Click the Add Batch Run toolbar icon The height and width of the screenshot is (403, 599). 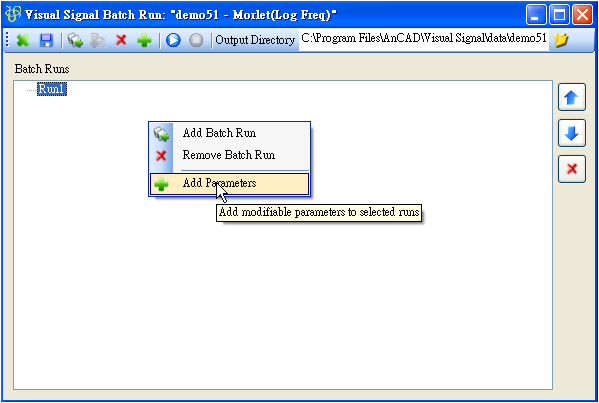tap(75, 40)
